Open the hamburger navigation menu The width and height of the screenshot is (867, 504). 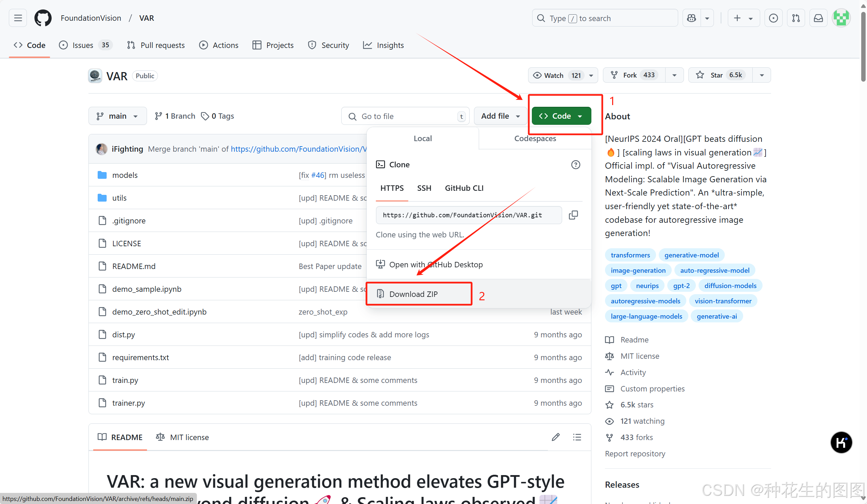point(18,18)
